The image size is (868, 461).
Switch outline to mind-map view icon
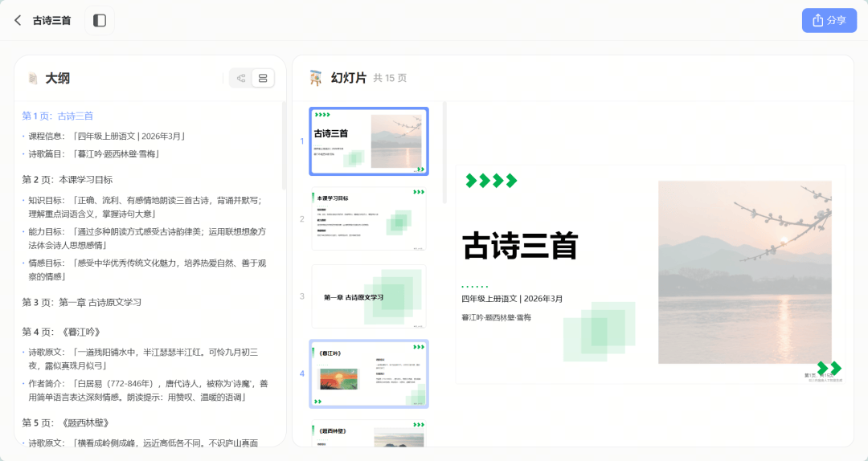(241, 78)
